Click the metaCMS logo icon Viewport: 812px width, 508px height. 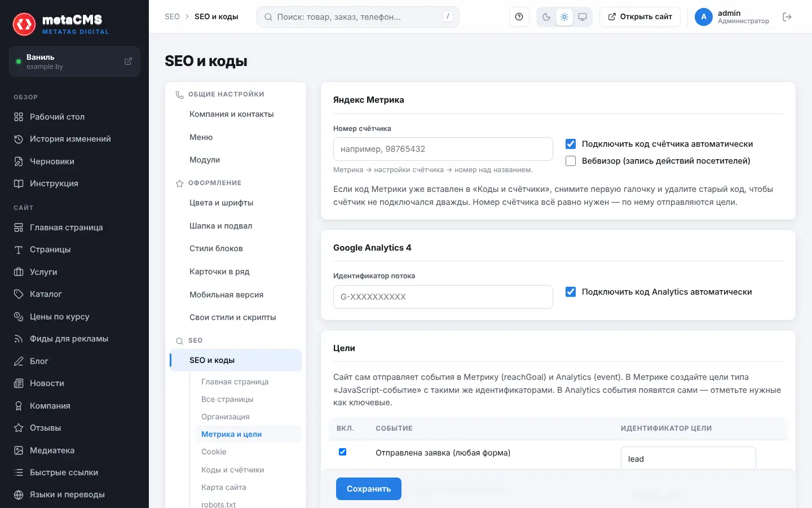click(24, 24)
